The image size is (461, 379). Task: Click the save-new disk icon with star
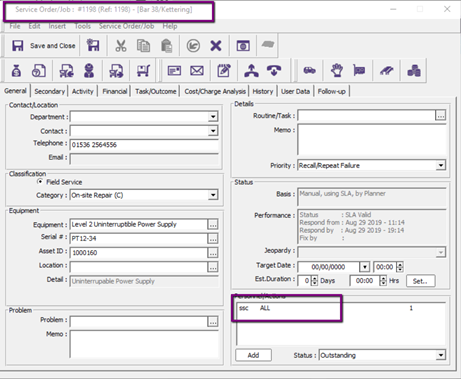93,45
